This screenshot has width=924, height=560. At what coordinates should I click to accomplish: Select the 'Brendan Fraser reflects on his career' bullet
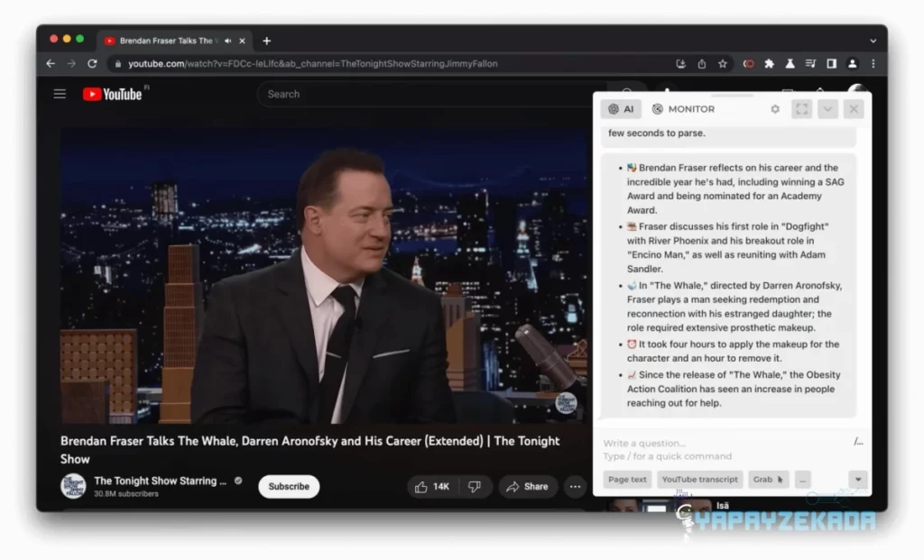[x=735, y=188]
